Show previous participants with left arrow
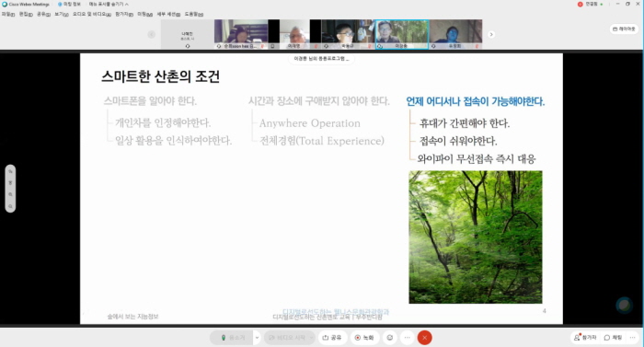This screenshot has height=347, width=644. click(152, 35)
